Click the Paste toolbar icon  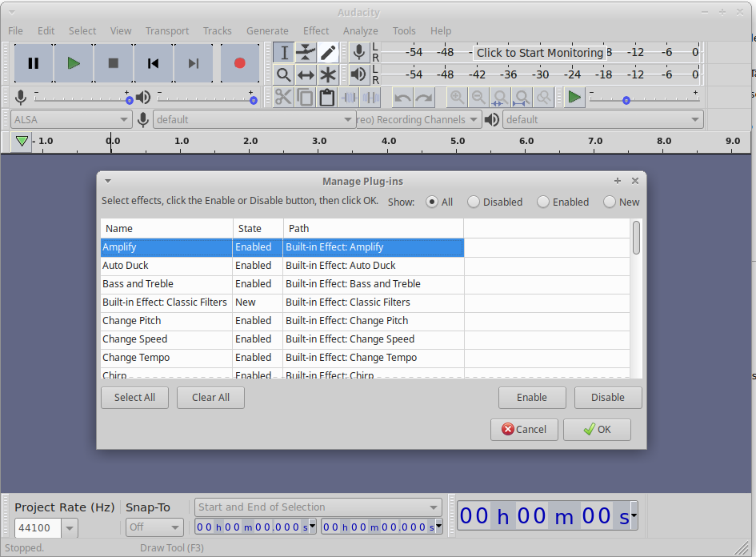[326, 97]
